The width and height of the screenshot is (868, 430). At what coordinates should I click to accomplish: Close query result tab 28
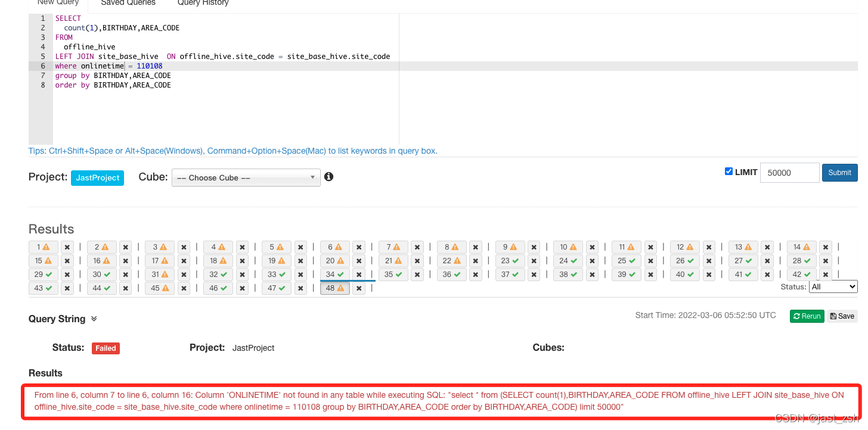point(826,261)
